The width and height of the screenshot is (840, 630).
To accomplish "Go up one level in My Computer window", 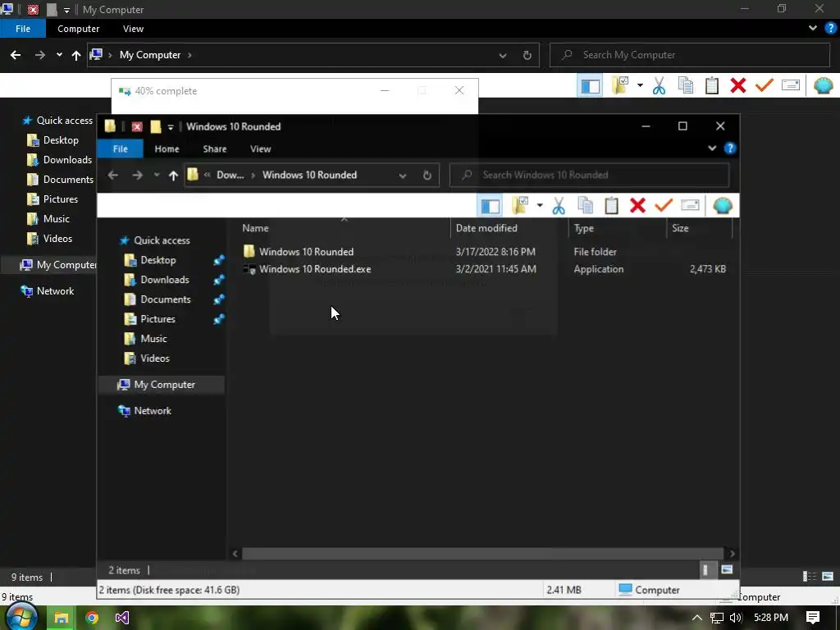I will [76, 55].
